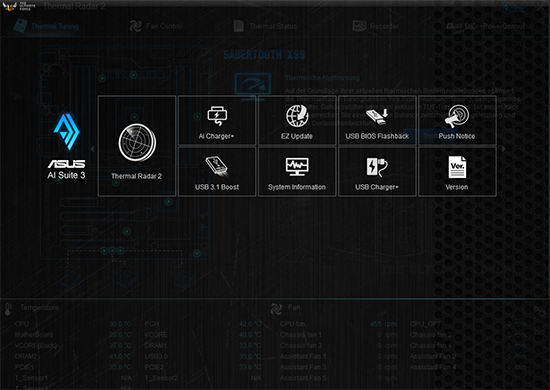This screenshot has height=390, width=550.
Task: Select the Assistant Fan 1 row
Action: [x=338, y=356]
